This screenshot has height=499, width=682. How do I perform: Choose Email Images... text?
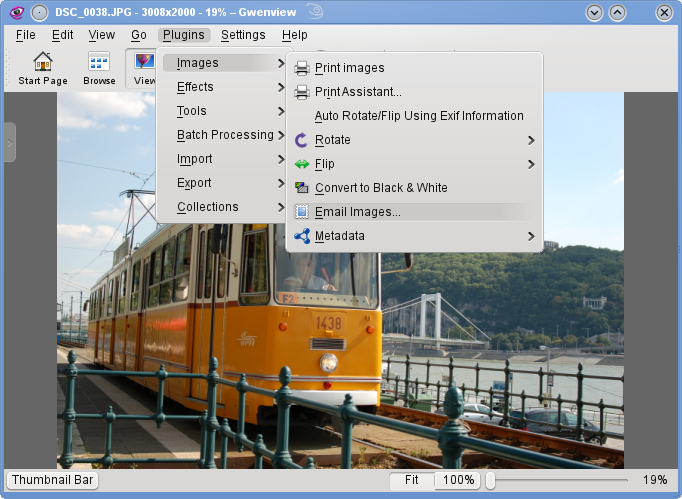click(x=358, y=212)
